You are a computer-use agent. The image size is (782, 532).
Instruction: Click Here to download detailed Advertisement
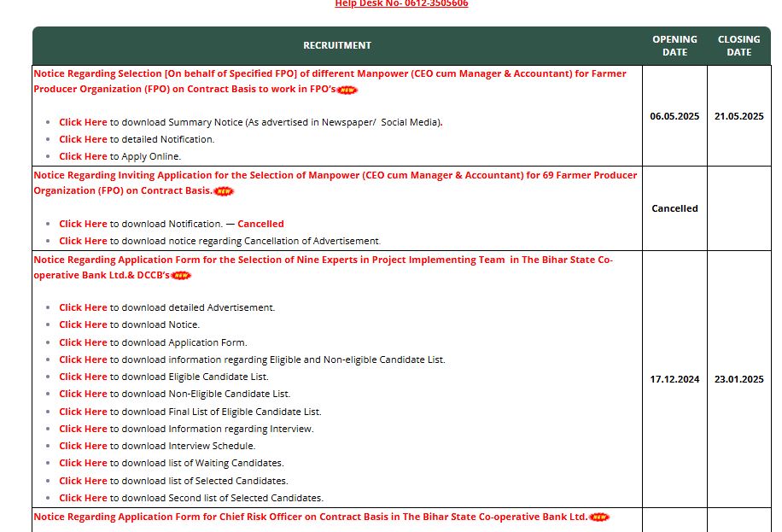83,307
